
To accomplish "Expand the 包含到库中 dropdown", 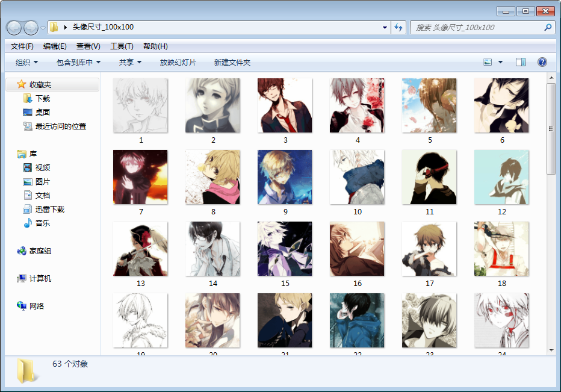I will [78, 62].
